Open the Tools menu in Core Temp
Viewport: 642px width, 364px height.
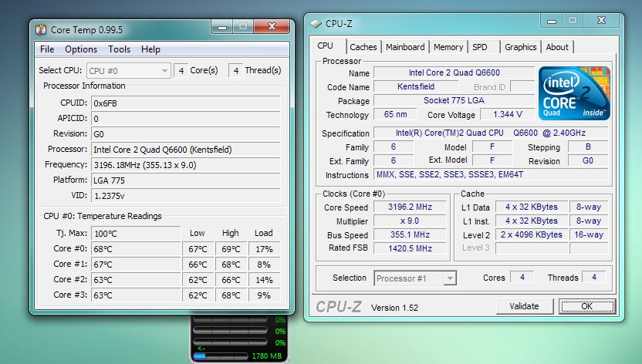tap(119, 49)
